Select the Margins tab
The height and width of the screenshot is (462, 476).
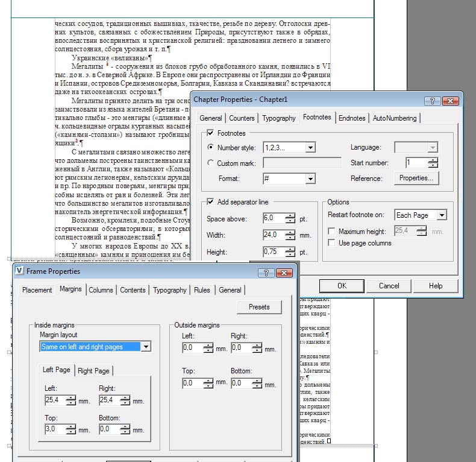(x=70, y=289)
